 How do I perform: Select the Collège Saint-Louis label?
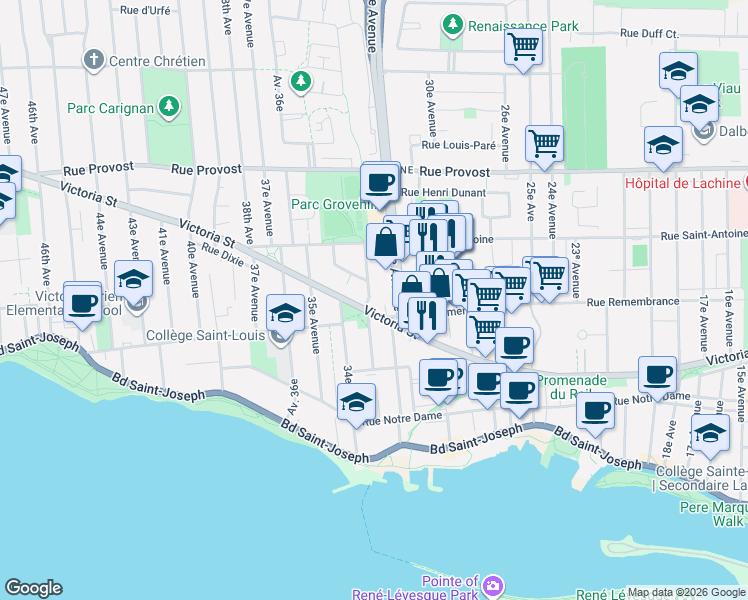206,335
